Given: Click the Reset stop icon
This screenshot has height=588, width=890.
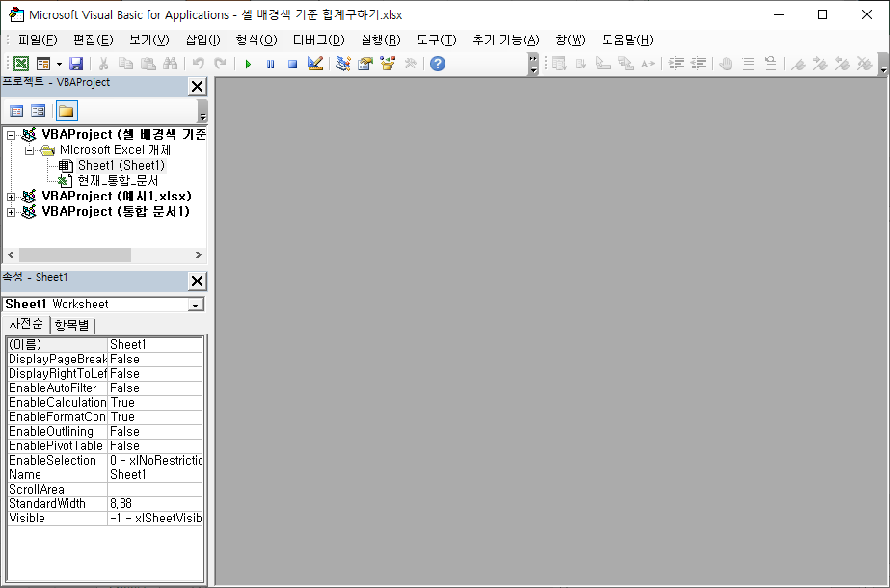Looking at the screenshot, I should tap(292, 64).
